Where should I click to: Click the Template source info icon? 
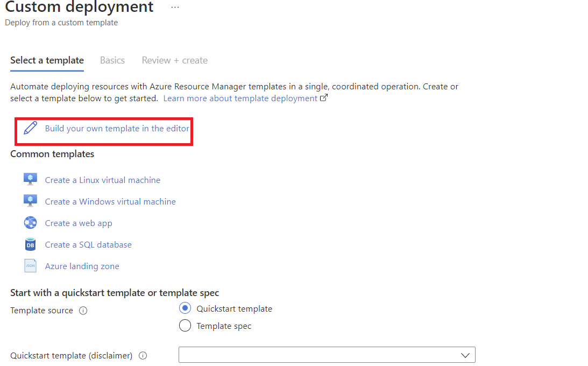click(83, 311)
